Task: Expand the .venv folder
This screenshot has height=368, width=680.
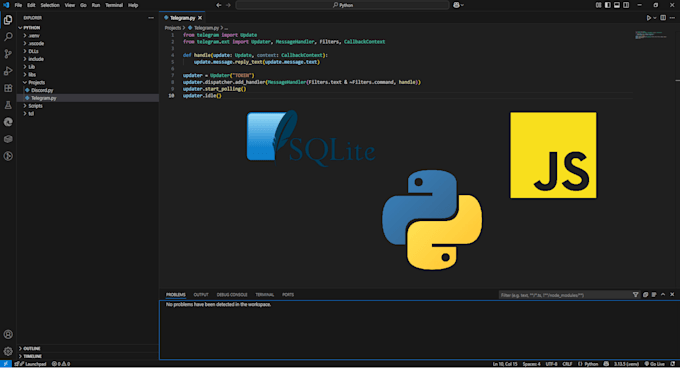Action: tap(88, 36)
